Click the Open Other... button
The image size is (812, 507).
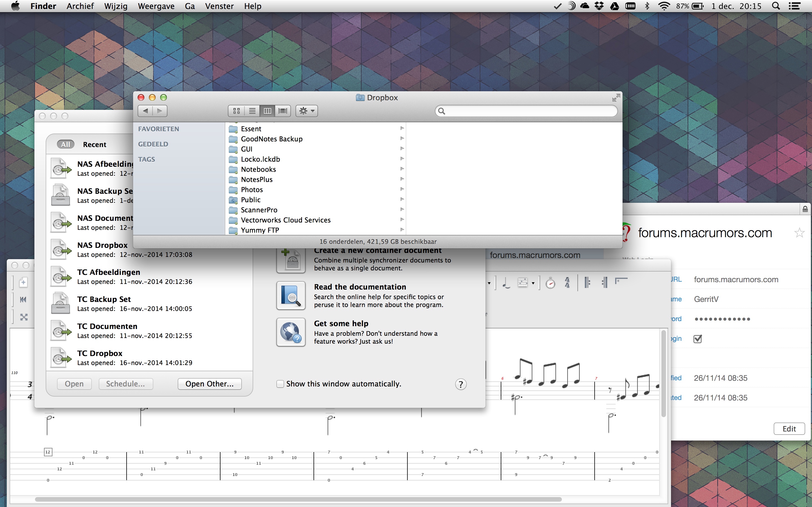point(209,384)
